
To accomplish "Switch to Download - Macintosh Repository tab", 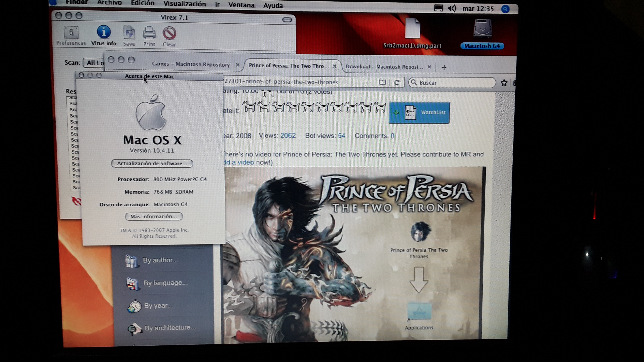I will pyautogui.click(x=384, y=67).
